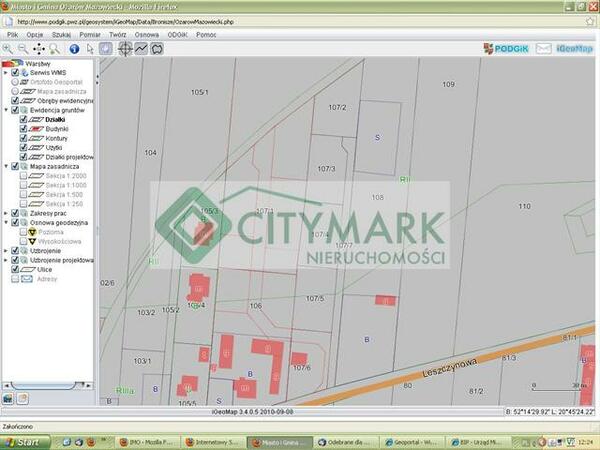600x450 pixels.
Task: Activate the crosshair target tool
Action: pos(125,48)
